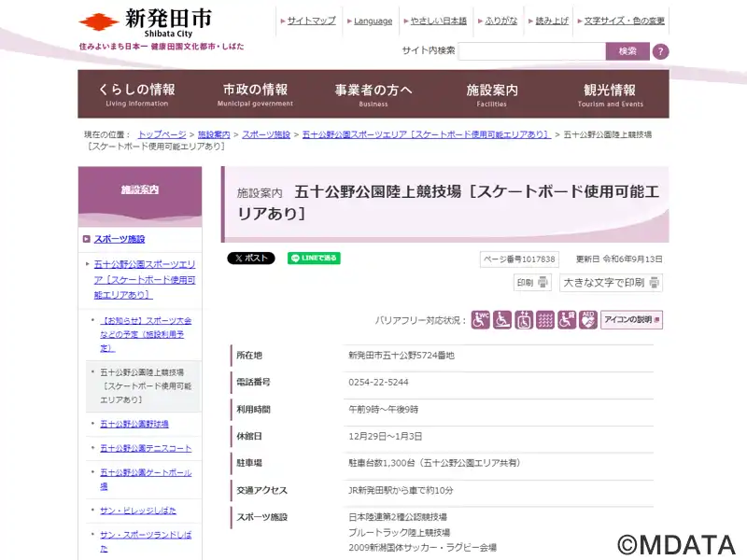
Task: Click the braille blocks barrier-free icon
Action: (545, 320)
